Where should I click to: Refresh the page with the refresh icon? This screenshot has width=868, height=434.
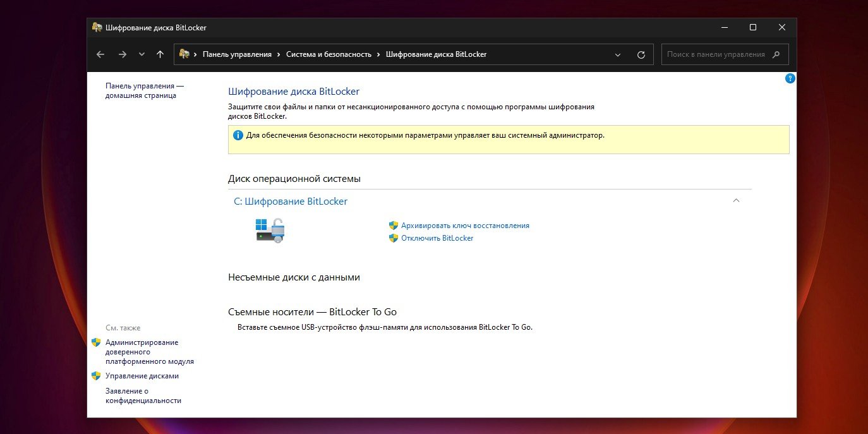point(641,54)
